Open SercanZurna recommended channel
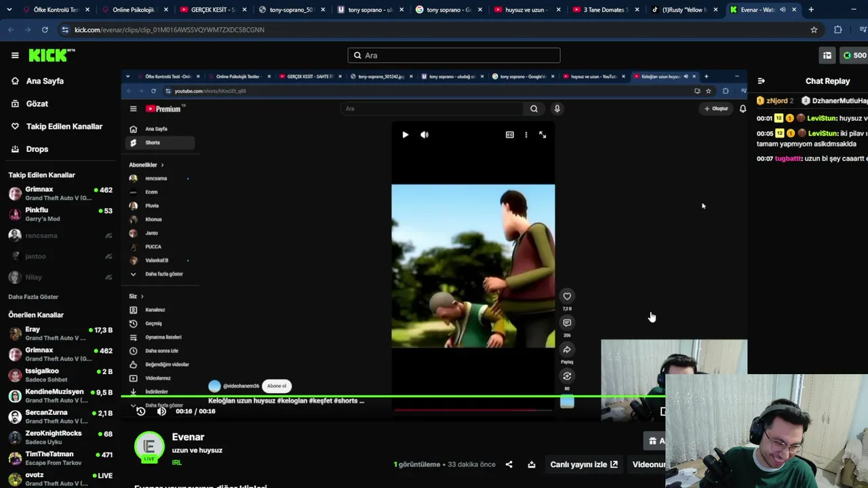Viewport: 868px width, 488px height. 60,416
